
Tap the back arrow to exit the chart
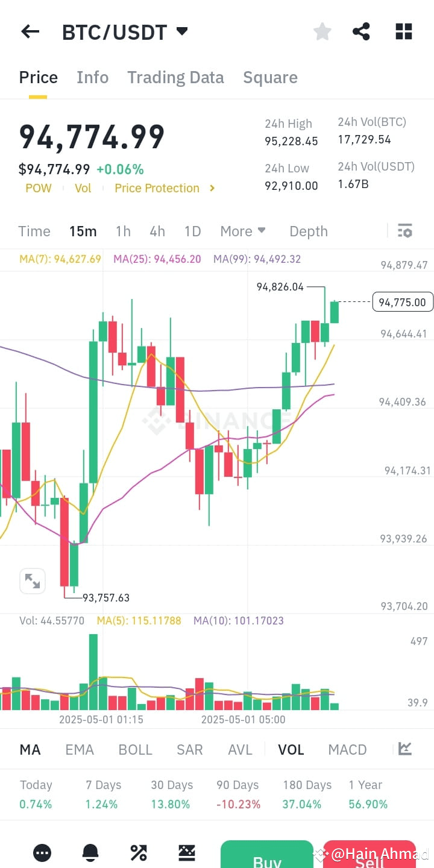coord(30,31)
